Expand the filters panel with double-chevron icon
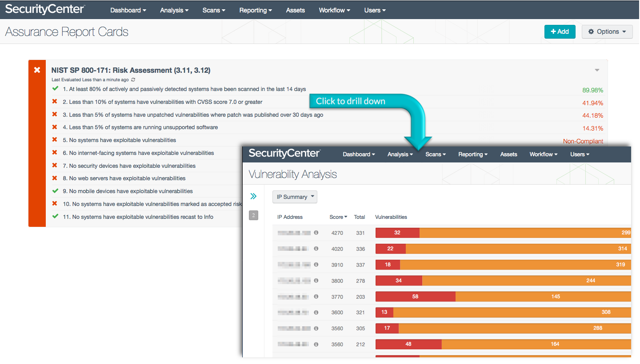Viewport: 640px width, 364px height. click(x=253, y=196)
